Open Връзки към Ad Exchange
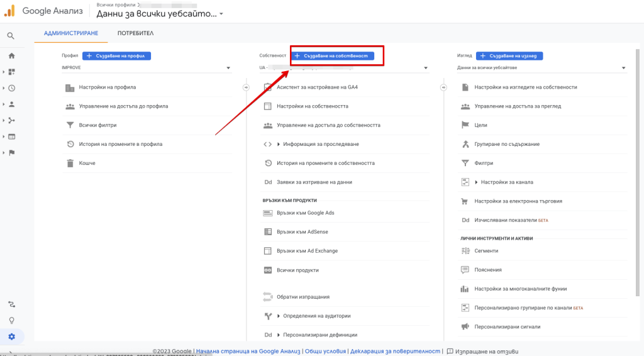 [x=307, y=251]
